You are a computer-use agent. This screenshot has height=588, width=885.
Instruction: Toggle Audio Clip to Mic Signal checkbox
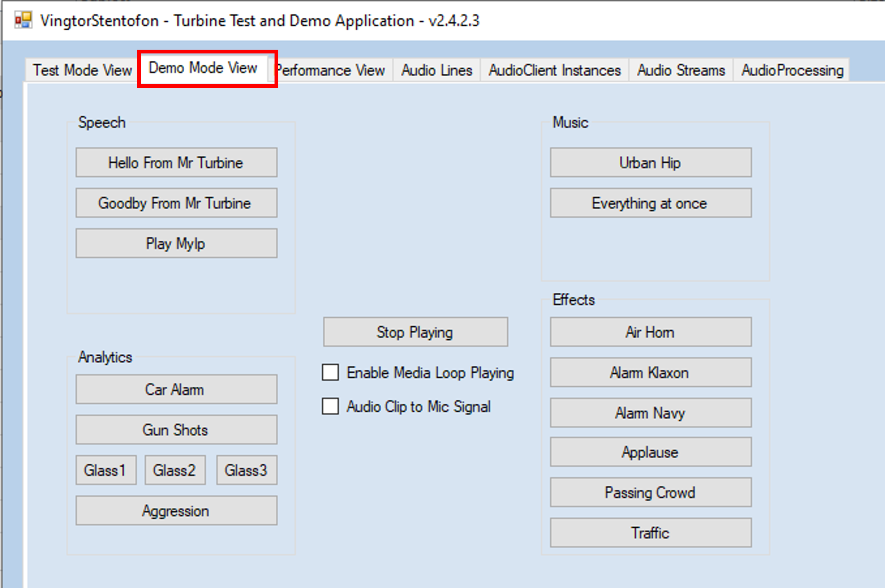coord(330,406)
